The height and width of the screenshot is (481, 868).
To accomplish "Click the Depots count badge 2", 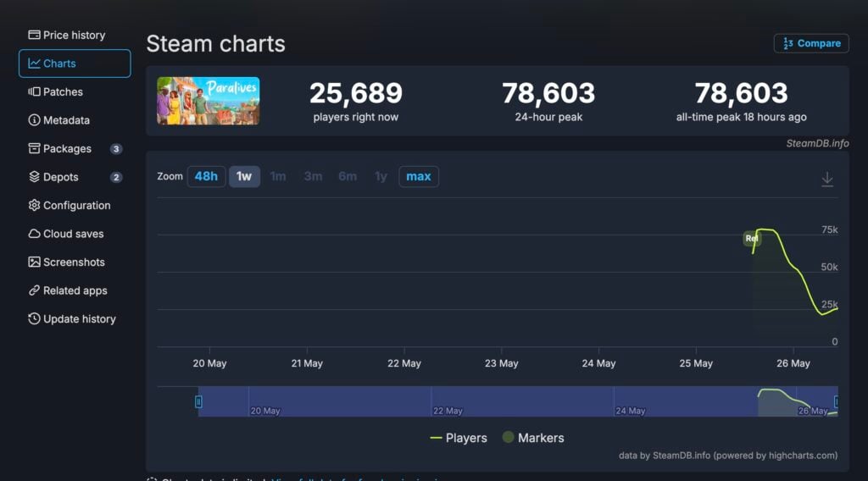I will click(115, 178).
